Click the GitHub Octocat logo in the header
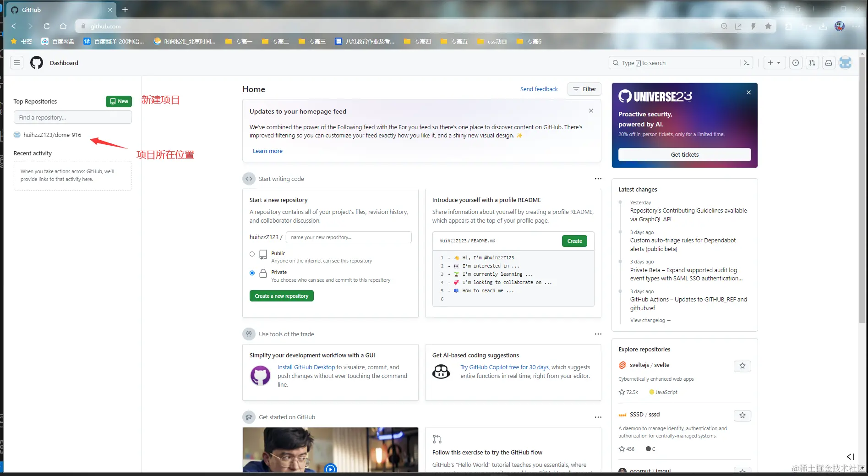This screenshot has height=476, width=868. click(37, 63)
